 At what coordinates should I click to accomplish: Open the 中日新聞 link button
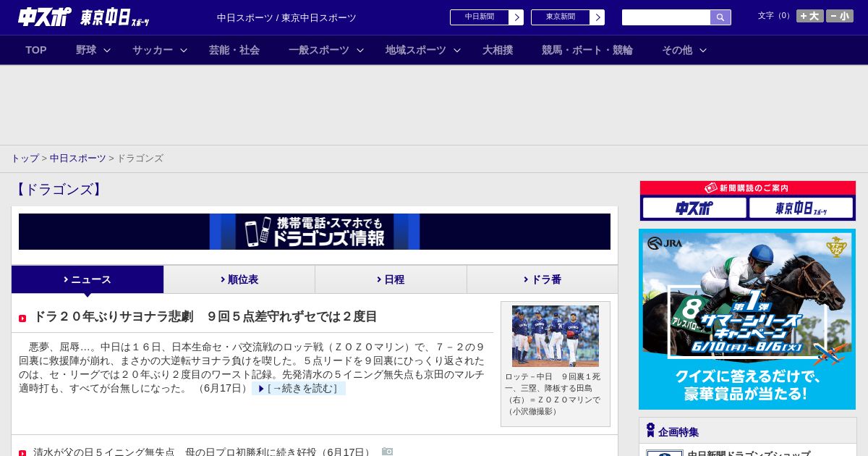(480, 17)
